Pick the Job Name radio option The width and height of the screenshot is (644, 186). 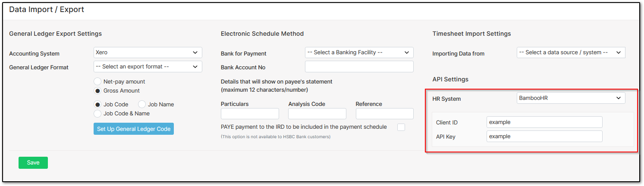click(x=142, y=104)
